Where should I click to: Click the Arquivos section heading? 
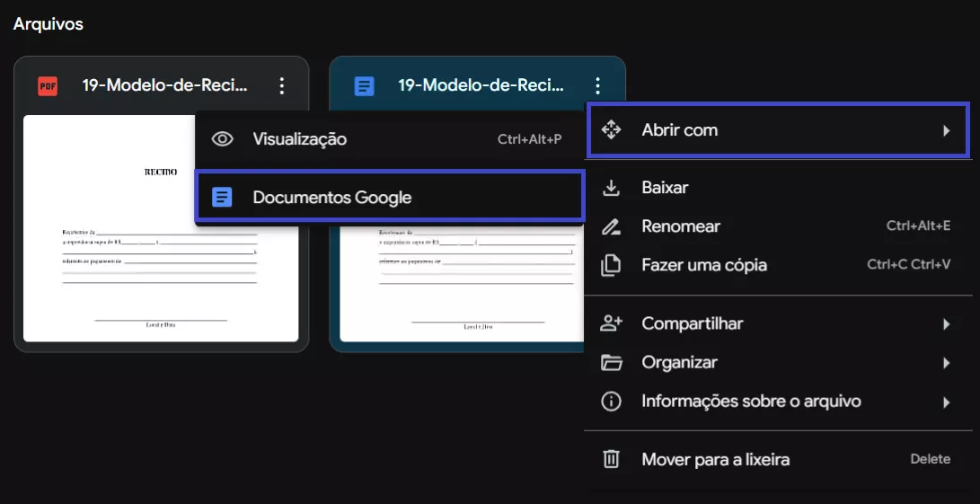click(49, 24)
